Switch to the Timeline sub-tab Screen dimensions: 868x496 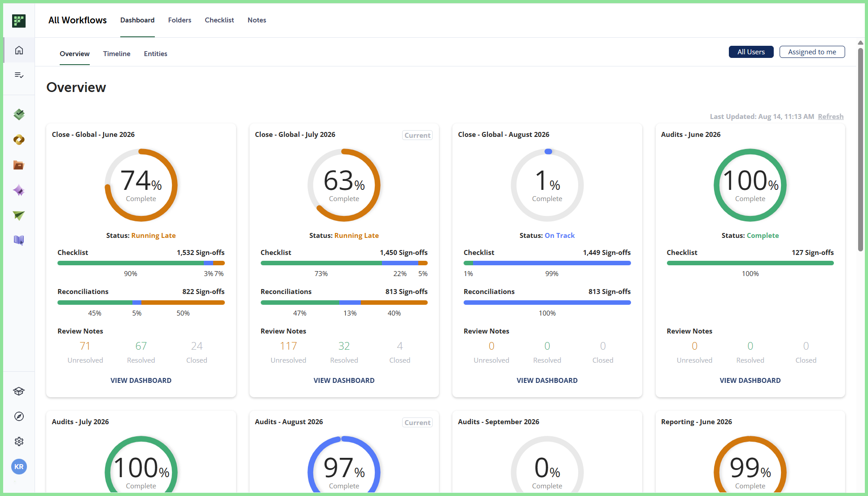[117, 54]
